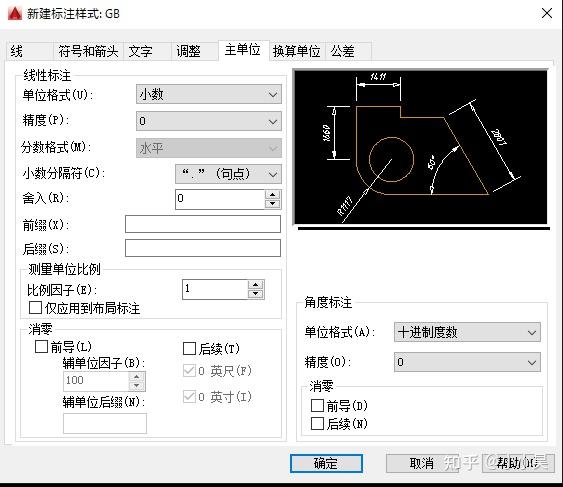Expand the angular 精度(O) dropdown

click(467, 362)
